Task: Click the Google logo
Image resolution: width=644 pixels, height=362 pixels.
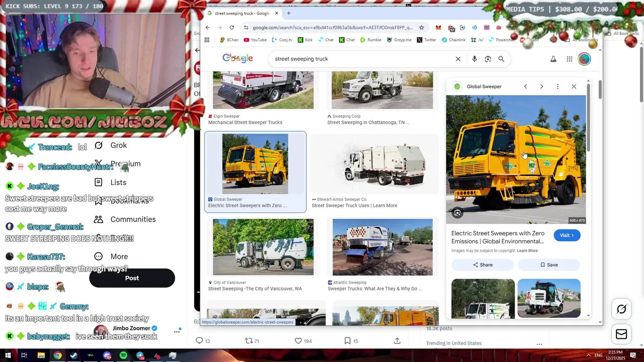Action: click(x=237, y=58)
